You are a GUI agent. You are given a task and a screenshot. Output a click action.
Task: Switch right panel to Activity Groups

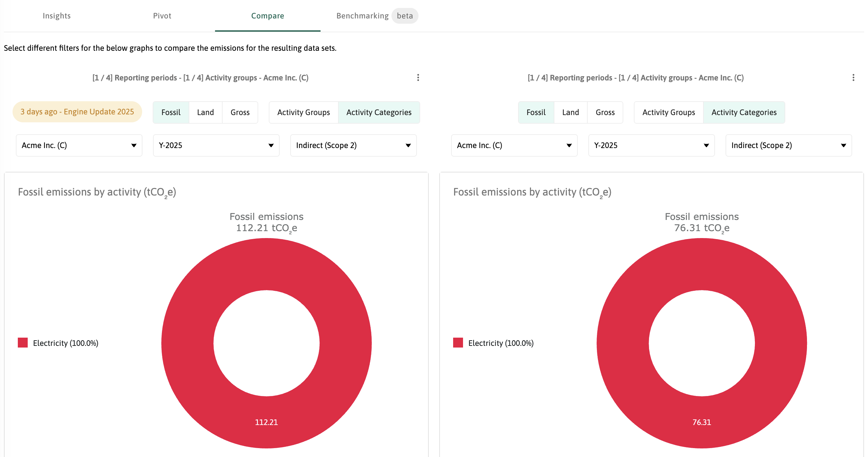click(x=668, y=112)
